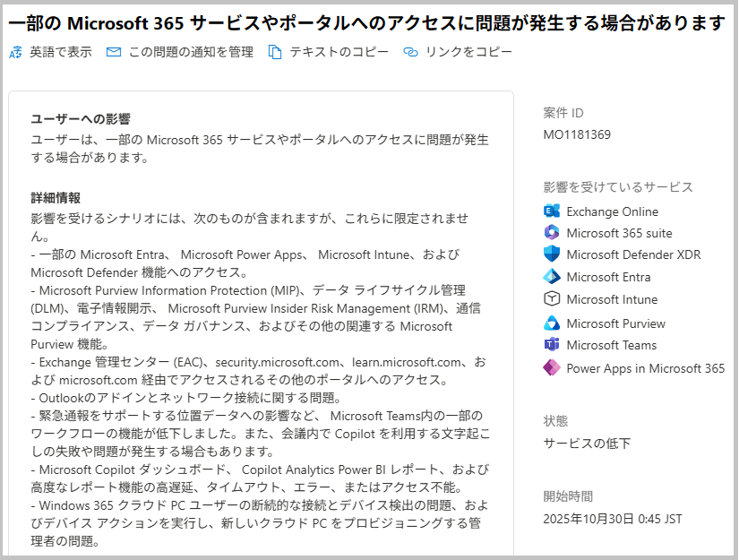
Task: Click the Microsoft Entra icon
Action: (552, 277)
